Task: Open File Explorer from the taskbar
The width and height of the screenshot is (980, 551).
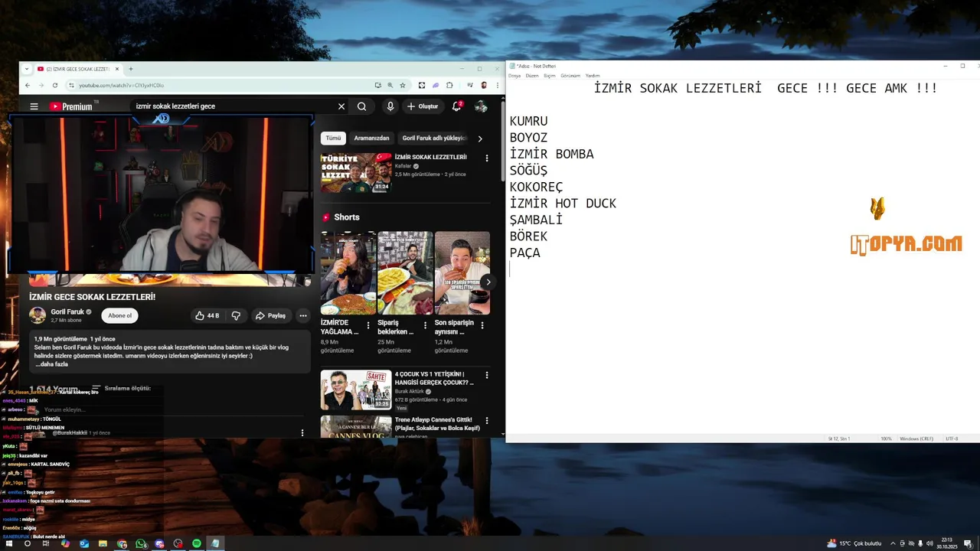Action: coord(103,543)
